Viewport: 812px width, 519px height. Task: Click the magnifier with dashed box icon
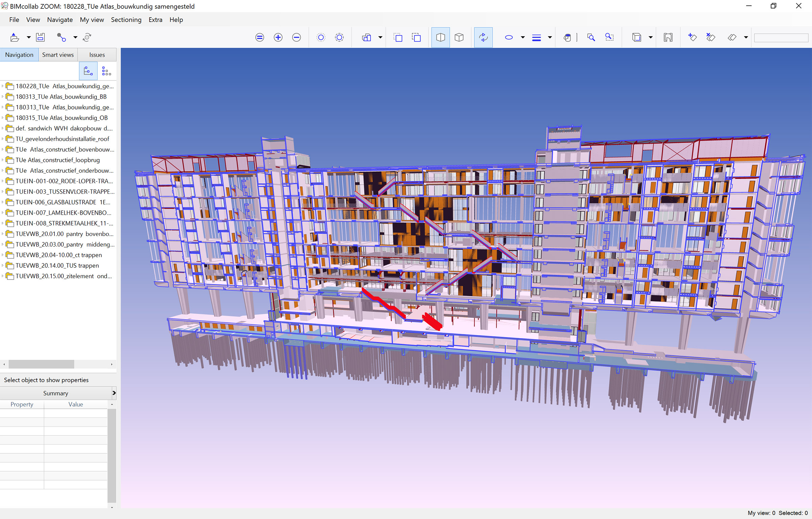[610, 38]
